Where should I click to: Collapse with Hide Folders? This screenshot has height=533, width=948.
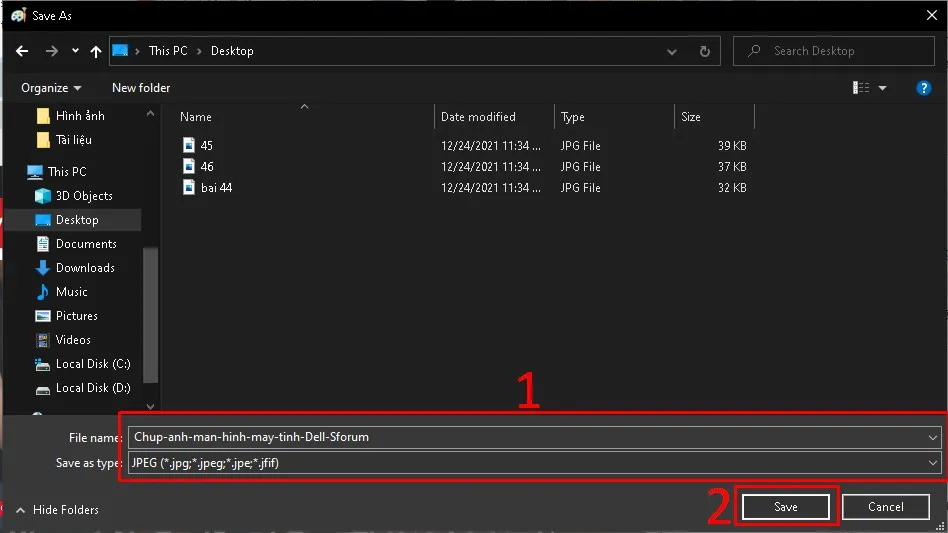pos(57,510)
